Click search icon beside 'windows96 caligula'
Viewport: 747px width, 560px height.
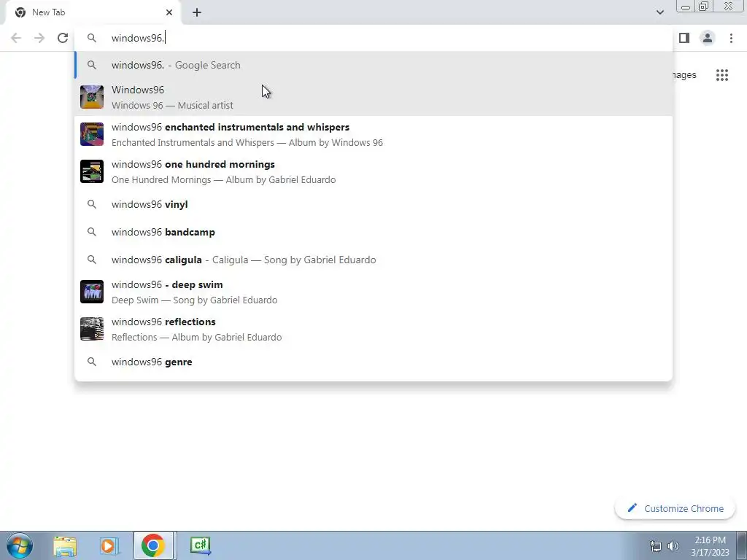[x=92, y=260]
